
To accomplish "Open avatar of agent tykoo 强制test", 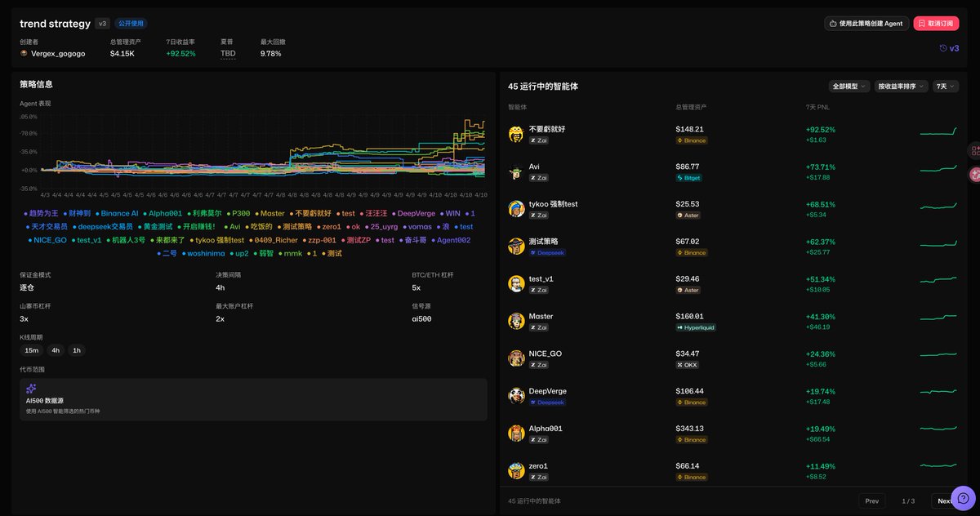I will point(516,209).
